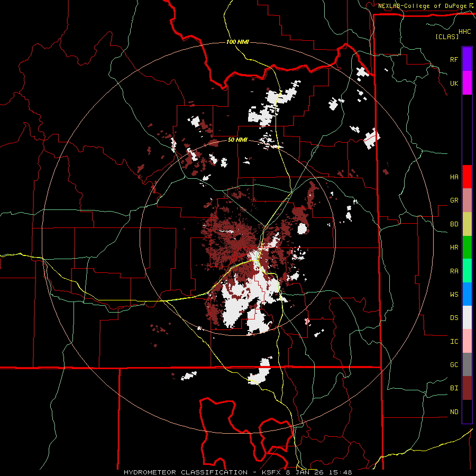476x476 pixels.
Task: Click the 100 NMI range ring label
Action: pyautogui.click(x=237, y=42)
